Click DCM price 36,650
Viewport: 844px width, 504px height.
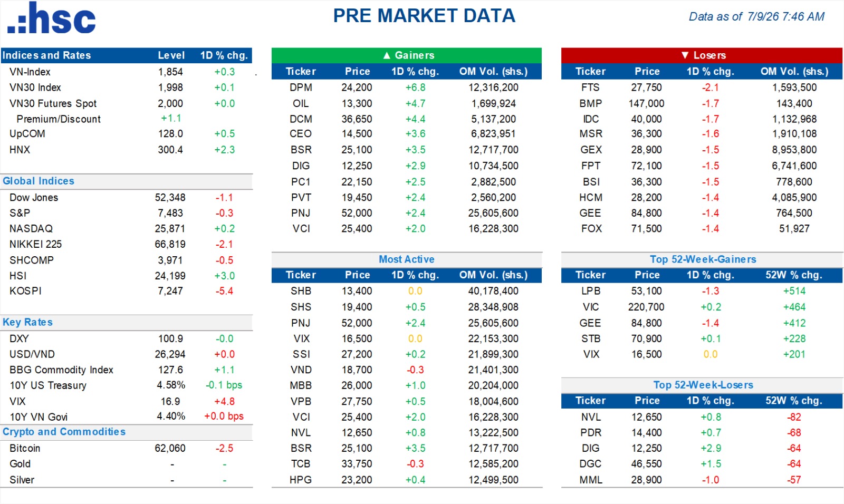point(357,119)
